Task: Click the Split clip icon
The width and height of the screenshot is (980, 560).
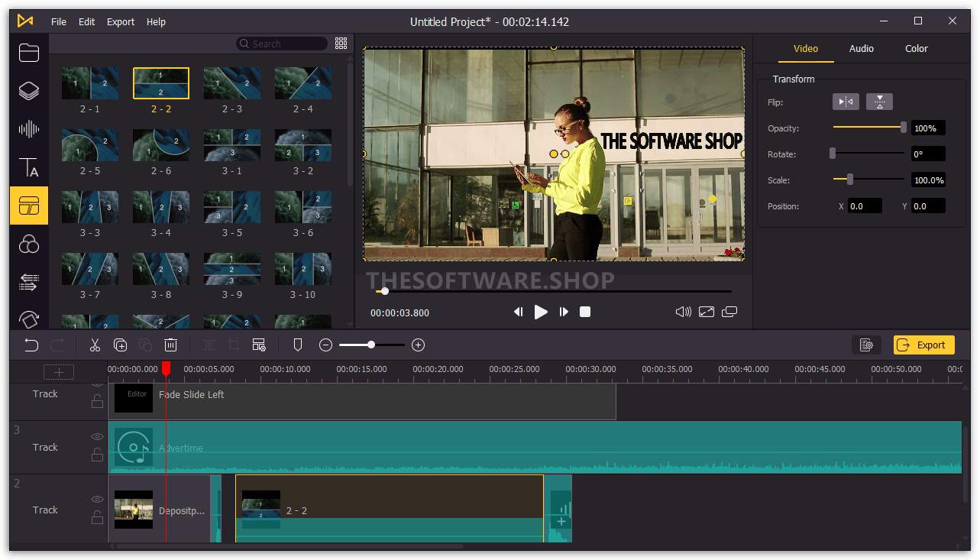Action: (x=209, y=345)
